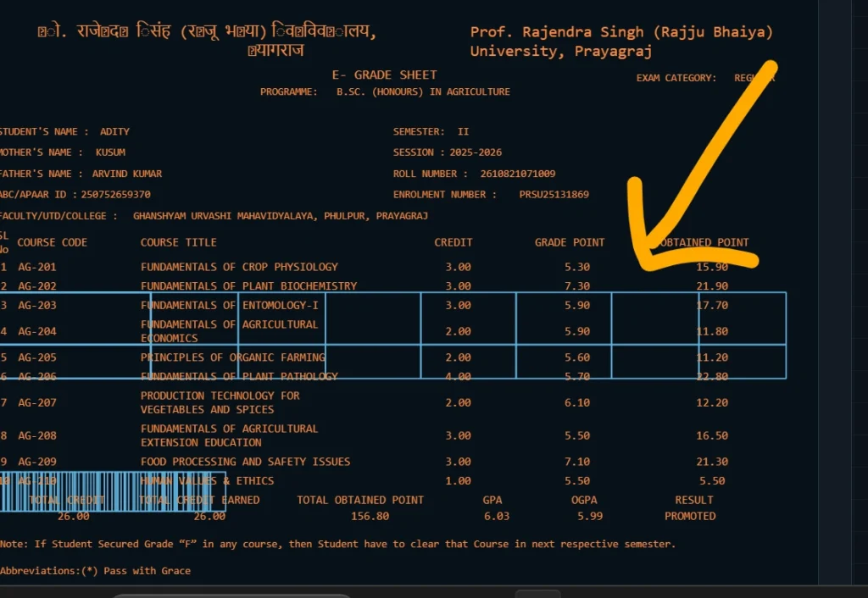Screen dimensions: 868x598
Task: Click the mother's name "KUSUM"
Action: pos(110,152)
